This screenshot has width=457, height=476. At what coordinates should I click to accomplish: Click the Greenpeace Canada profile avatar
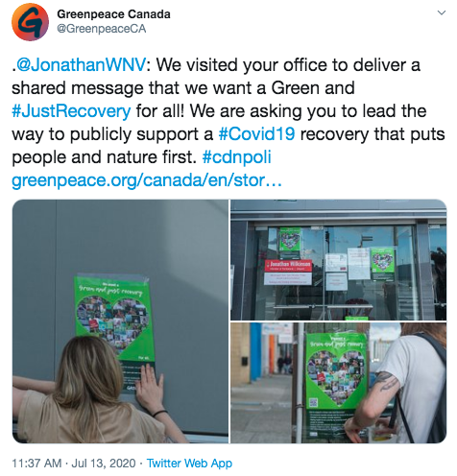pyautogui.click(x=30, y=22)
